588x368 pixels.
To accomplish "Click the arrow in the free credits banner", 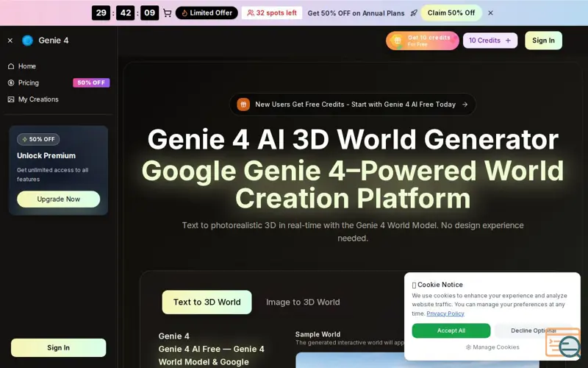I will [x=465, y=105].
